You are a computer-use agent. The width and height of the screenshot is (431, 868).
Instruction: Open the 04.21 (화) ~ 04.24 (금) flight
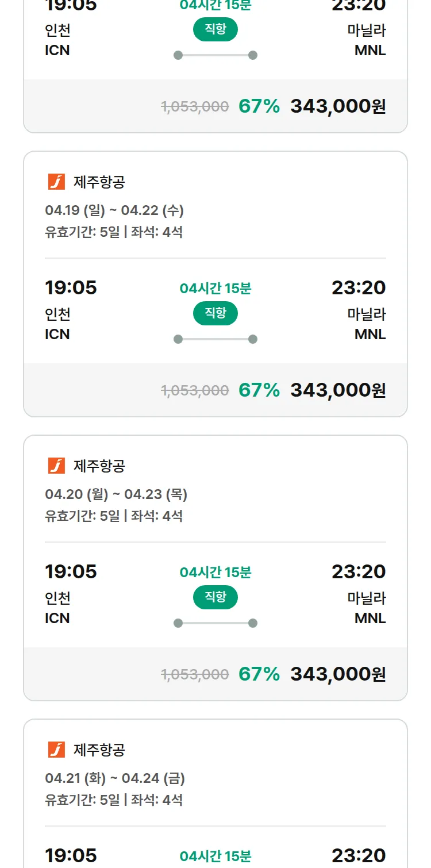(115, 778)
